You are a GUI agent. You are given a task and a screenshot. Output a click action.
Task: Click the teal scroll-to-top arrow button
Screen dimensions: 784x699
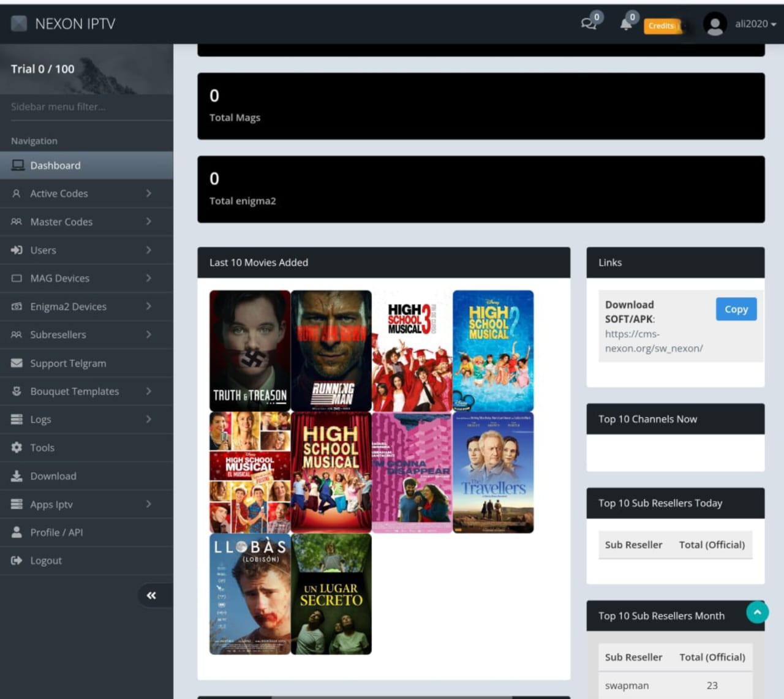[758, 612]
